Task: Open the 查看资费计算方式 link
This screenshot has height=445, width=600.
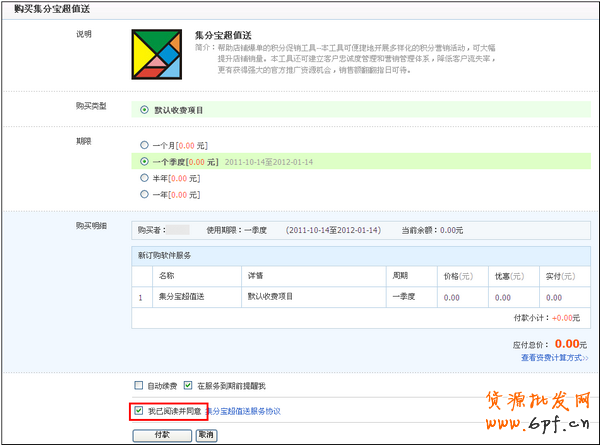Action: (554, 357)
